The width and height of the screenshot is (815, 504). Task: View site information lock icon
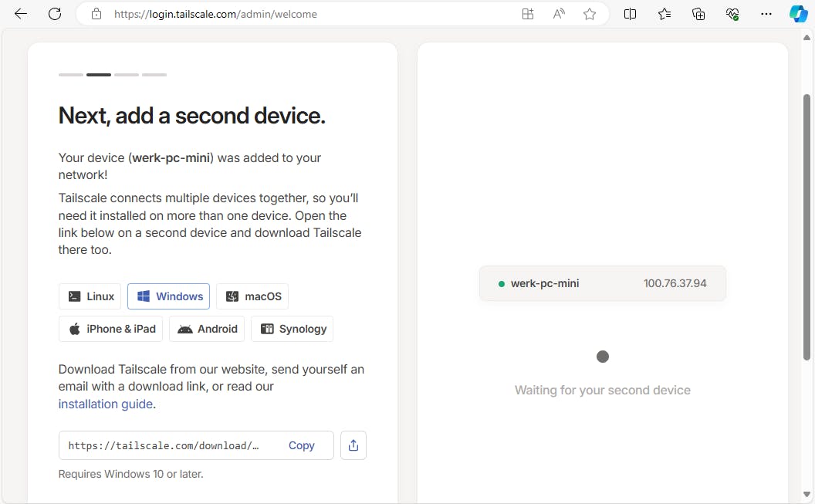pos(96,14)
